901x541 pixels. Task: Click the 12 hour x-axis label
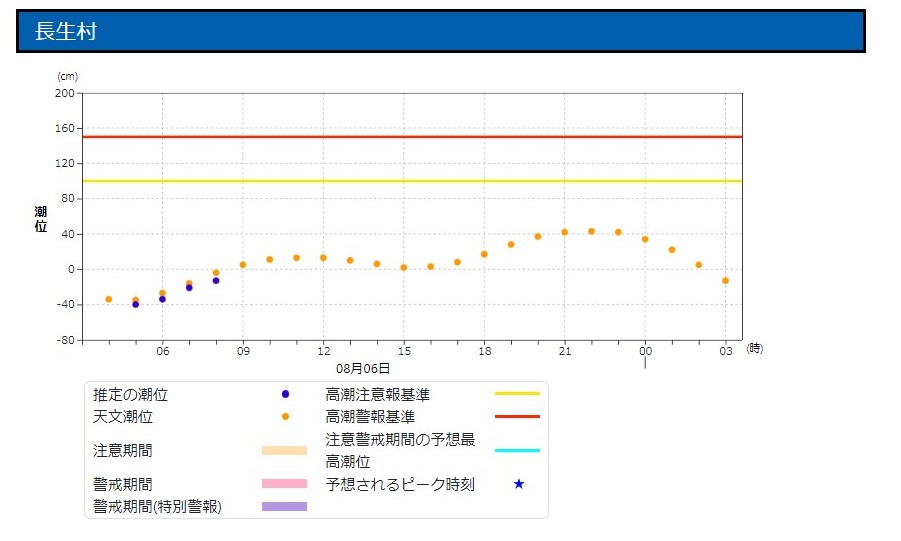point(324,351)
